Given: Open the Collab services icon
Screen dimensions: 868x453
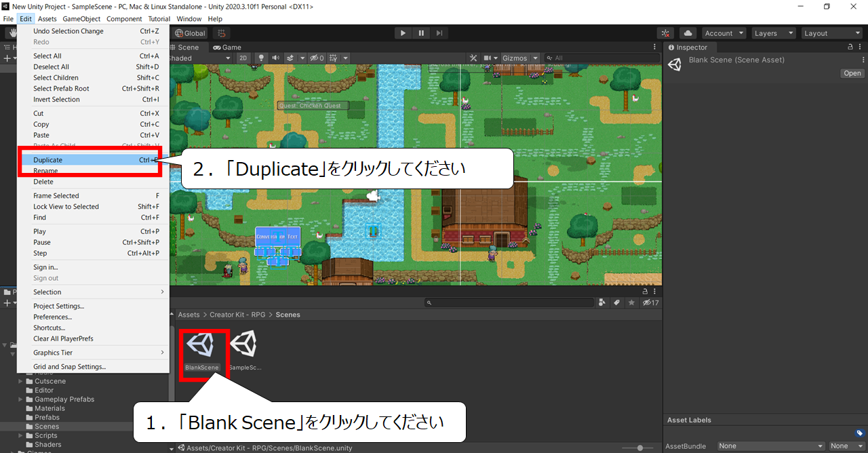Looking at the screenshot, I should coord(666,33).
